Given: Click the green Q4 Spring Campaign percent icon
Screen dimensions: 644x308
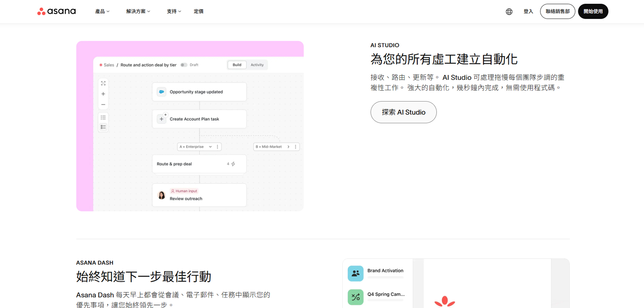Looking at the screenshot, I should tap(356, 297).
